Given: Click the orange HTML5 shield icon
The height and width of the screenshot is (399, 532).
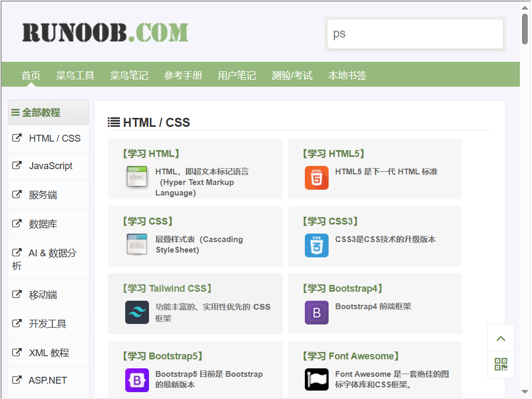Looking at the screenshot, I should point(316,178).
